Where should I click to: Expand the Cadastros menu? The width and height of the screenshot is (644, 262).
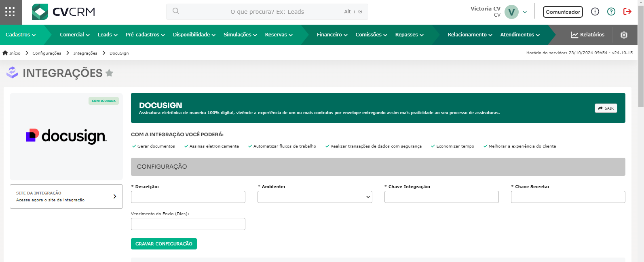(x=21, y=35)
